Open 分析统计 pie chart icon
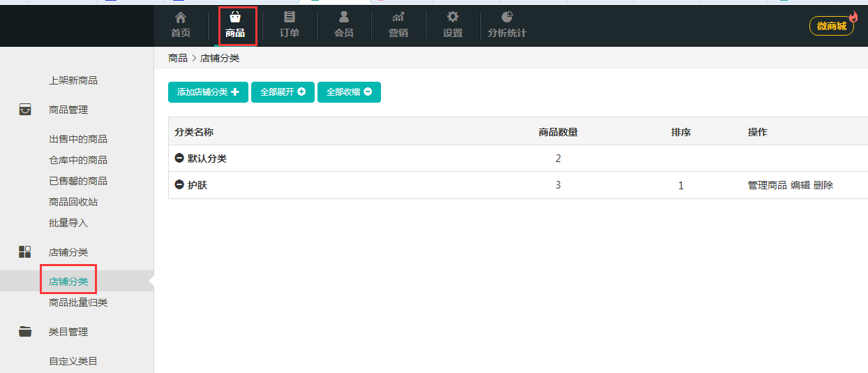The height and width of the screenshot is (373, 868). [507, 17]
